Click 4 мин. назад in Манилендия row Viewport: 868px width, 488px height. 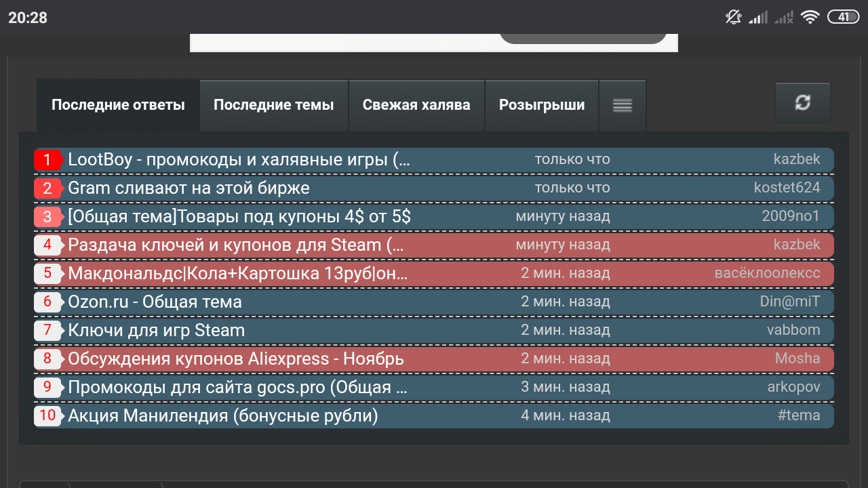point(566,415)
